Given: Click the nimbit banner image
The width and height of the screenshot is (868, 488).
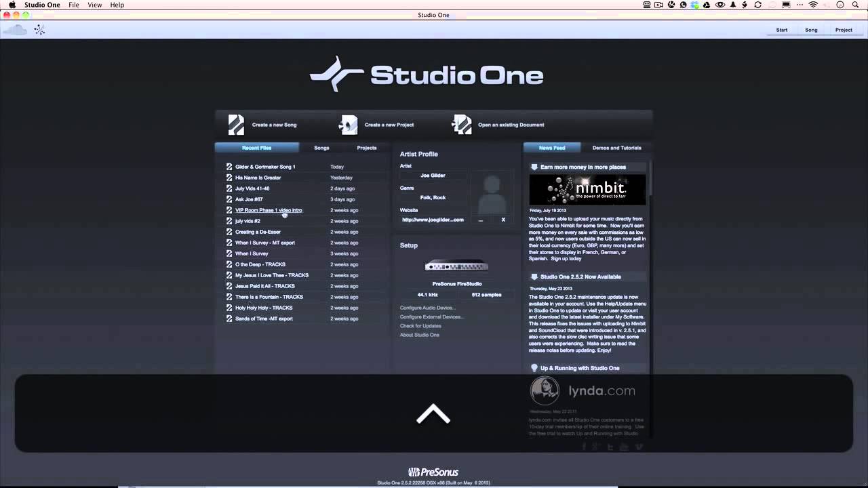Looking at the screenshot, I should pos(587,190).
